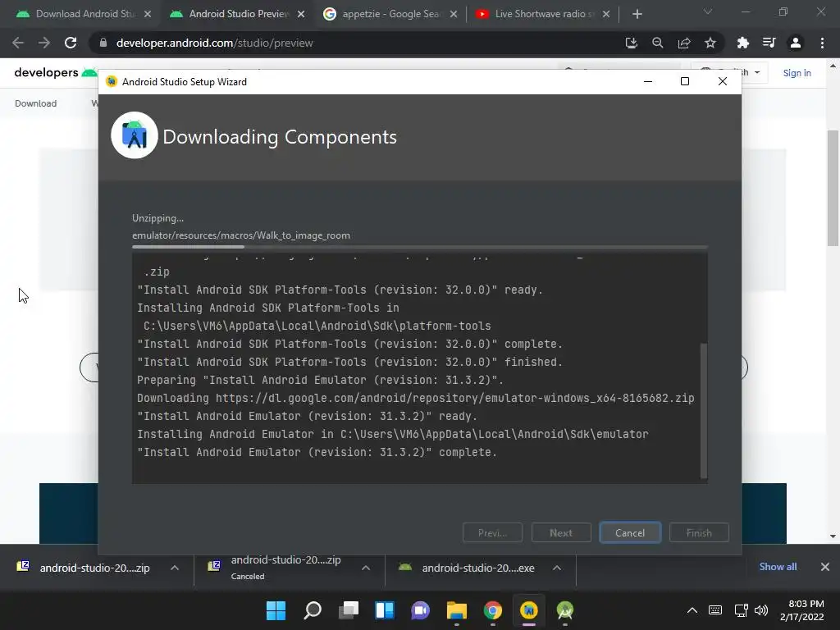Switch to Live Shortwave radio tab
Image resolution: width=840 pixels, height=630 pixels.
(542, 14)
